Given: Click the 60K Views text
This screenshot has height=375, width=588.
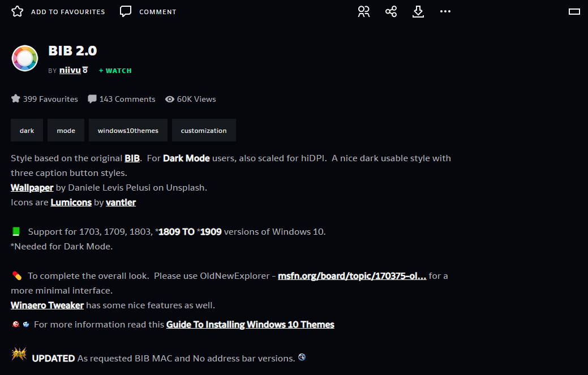Looking at the screenshot, I should tap(196, 99).
